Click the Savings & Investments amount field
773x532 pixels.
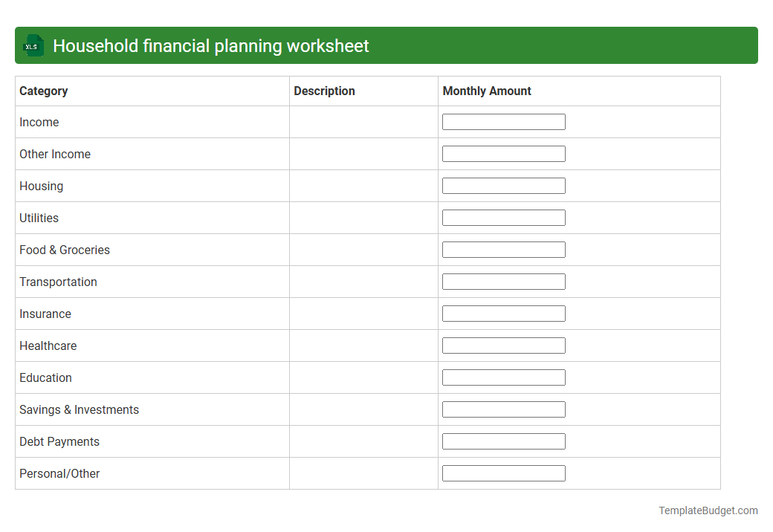[x=503, y=409]
